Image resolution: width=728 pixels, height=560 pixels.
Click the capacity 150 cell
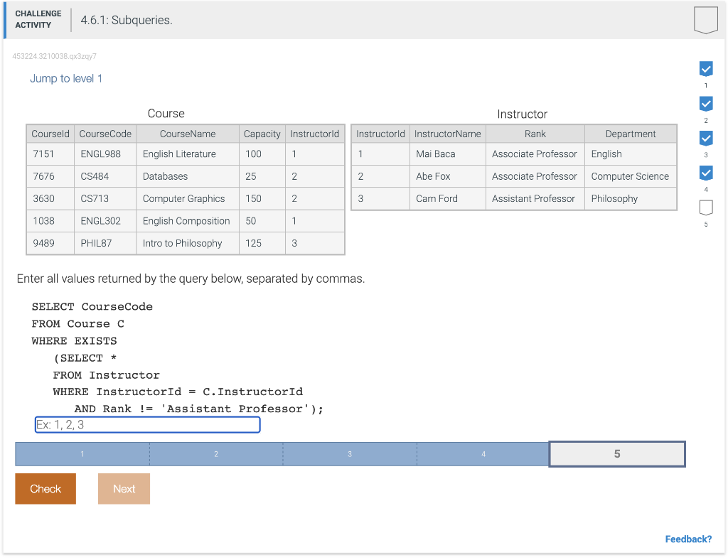coord(262,198)
